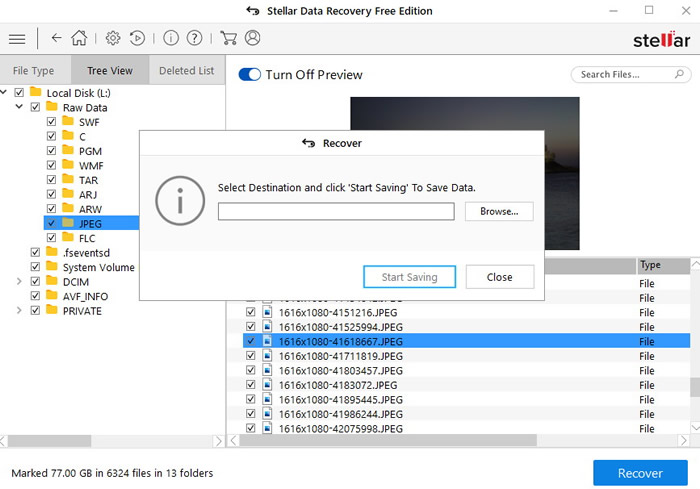Open the settings gear icon
The height and width of the screenshot is (489, 700).
pyautogui.click(x=113, y=39)
